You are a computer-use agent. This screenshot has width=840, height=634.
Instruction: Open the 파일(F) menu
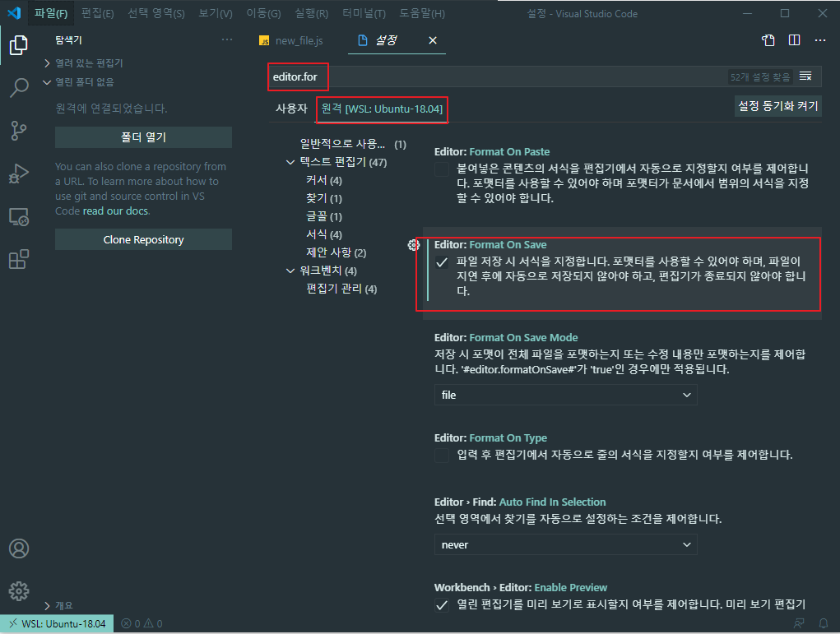51,13
